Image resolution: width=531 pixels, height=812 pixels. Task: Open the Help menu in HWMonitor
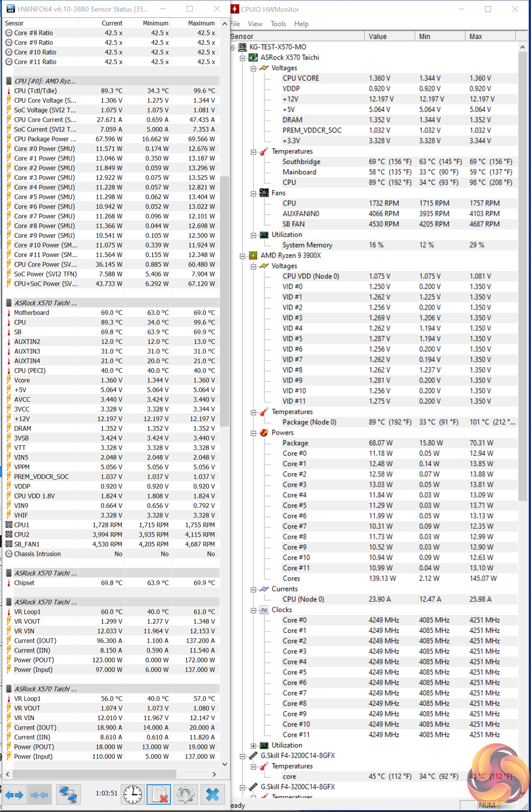[301, 24]
